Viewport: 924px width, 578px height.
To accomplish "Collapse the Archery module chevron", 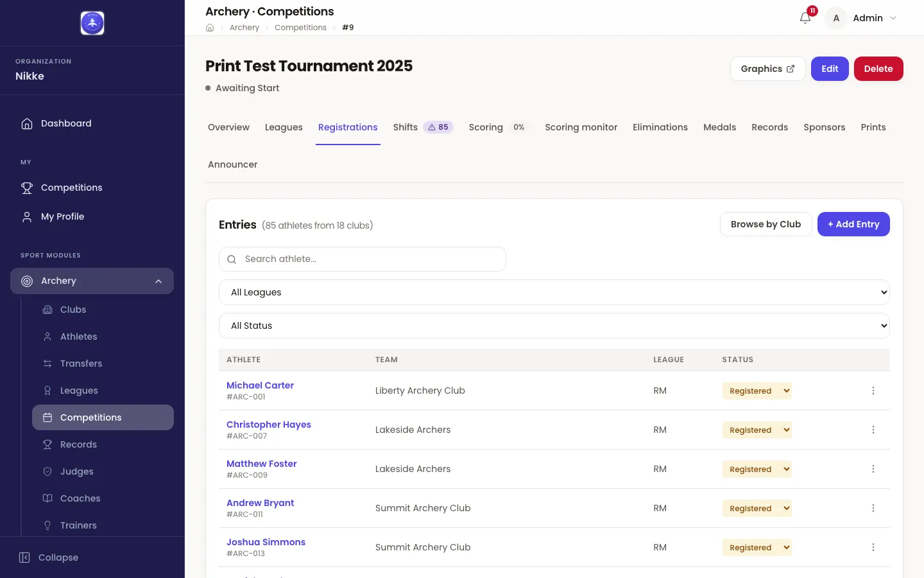I will [x=158, y=281].
